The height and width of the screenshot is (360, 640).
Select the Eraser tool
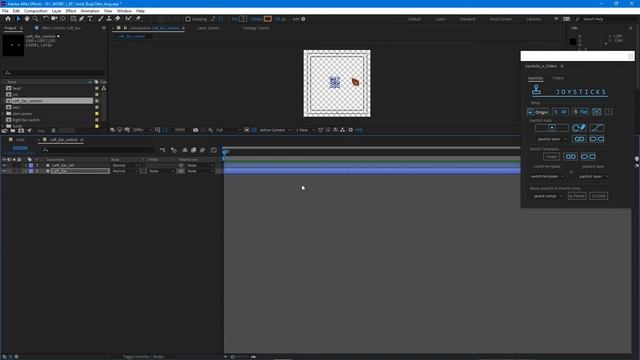click(118, 19)
